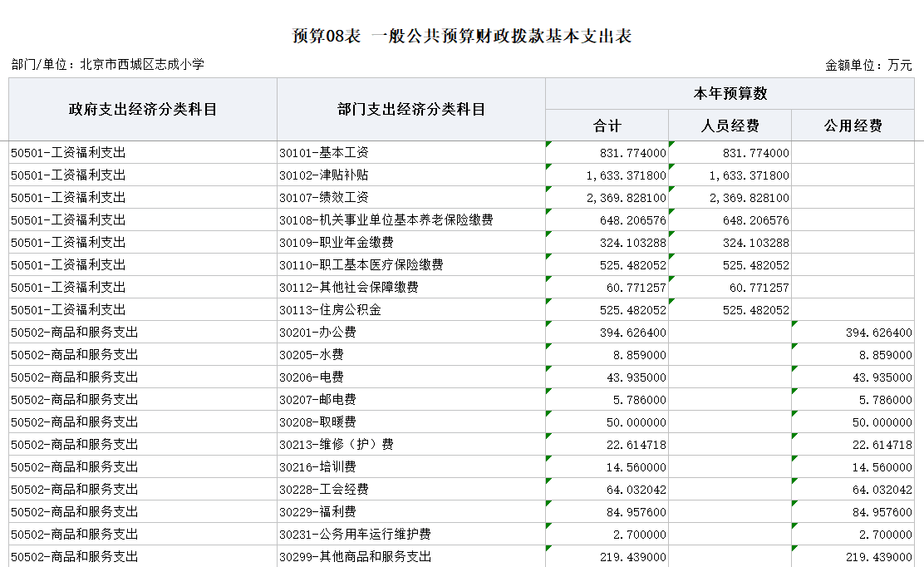Click 50502-商品和服务支出 in the 办公费 row
Screen dimensions: 924x567
pyautogui.click(x=143, y=333)
